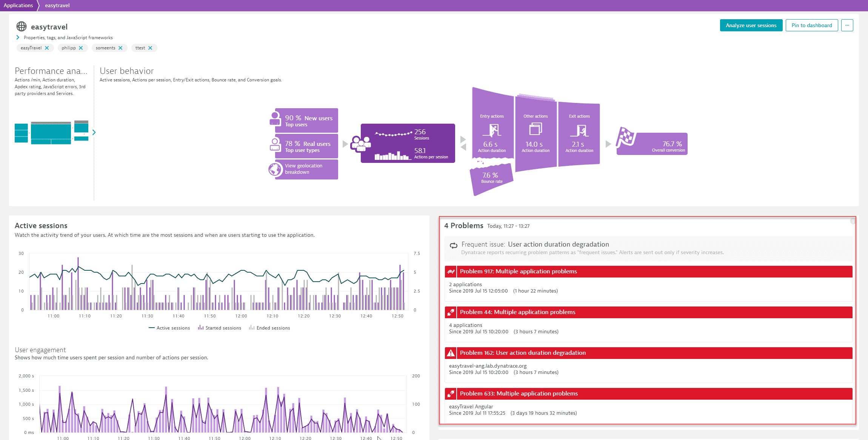Open the Other actions icon tile

[536, 129]
